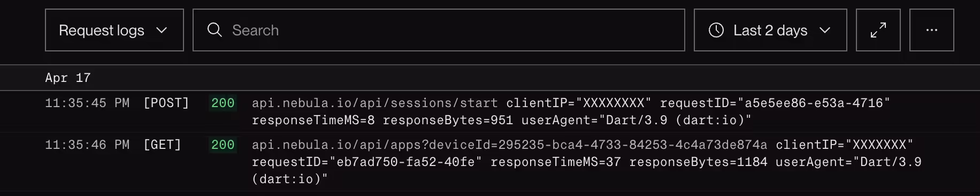Click the [POST] method label
The width and height of the screenshot is (980, 196).
pos(166,103)
